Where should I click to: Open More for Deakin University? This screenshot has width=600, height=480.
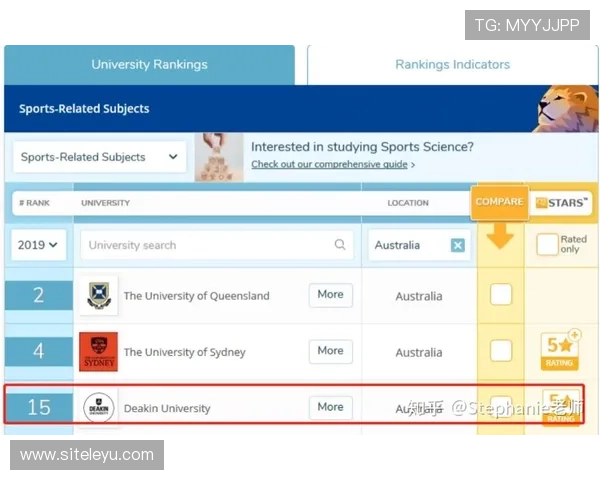click(x=331, y=407)
